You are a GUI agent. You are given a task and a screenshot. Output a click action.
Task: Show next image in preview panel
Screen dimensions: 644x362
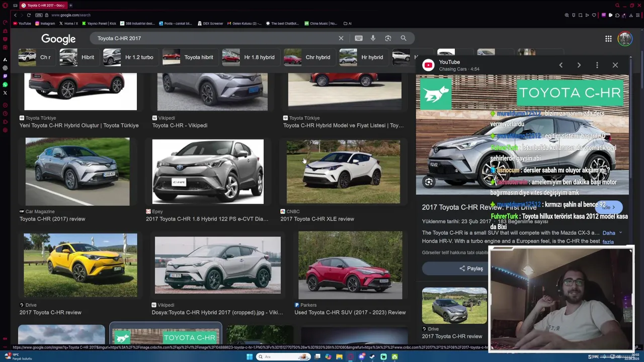coord(579,65)
